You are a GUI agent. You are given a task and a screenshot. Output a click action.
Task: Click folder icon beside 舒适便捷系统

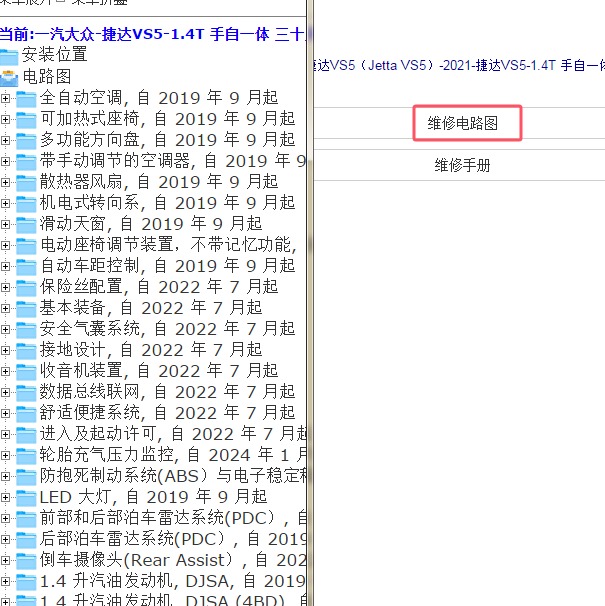[x=26, y=414]
